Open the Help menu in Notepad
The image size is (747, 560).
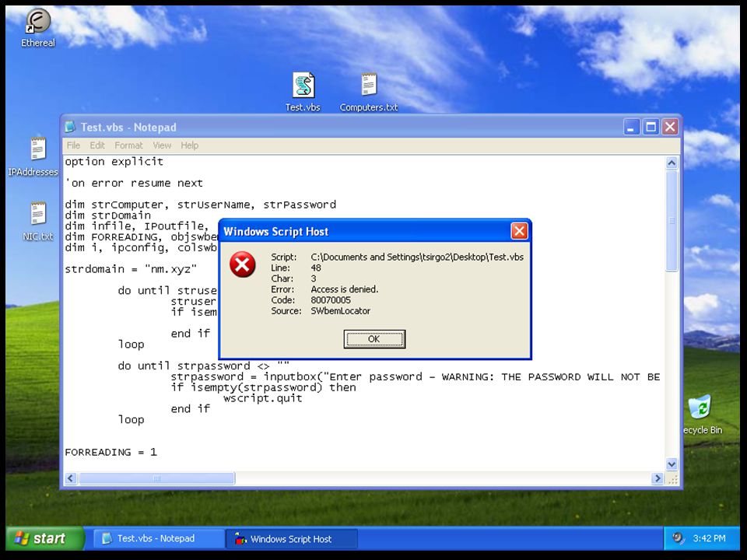click(x=190, y=145)
